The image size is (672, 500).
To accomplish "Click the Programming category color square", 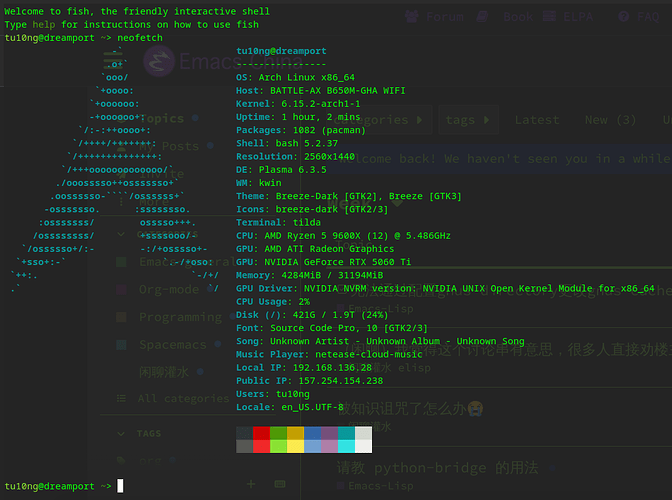I will (x=122, y=317).
